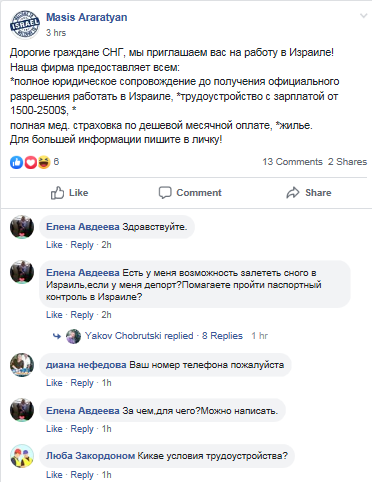372x482 pixels.
Task: Open Masis Araratyan profile name link
Action: click(87, 17)
